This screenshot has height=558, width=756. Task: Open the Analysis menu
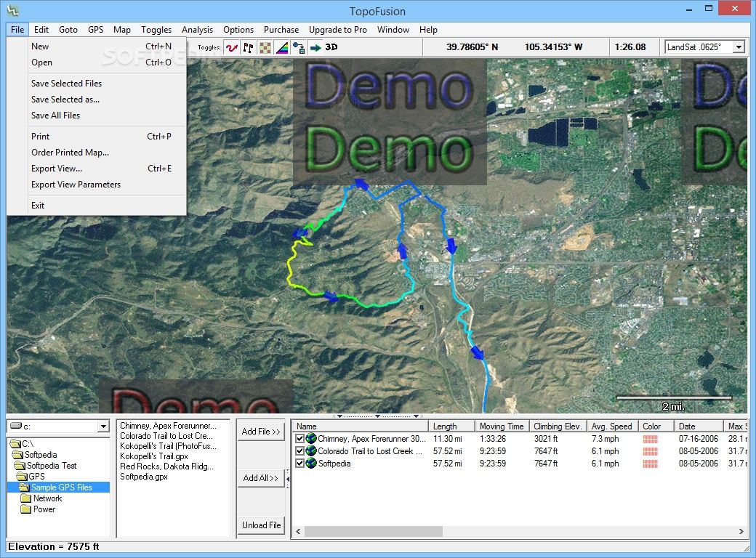pyautogui.click(x=197, y=29)
